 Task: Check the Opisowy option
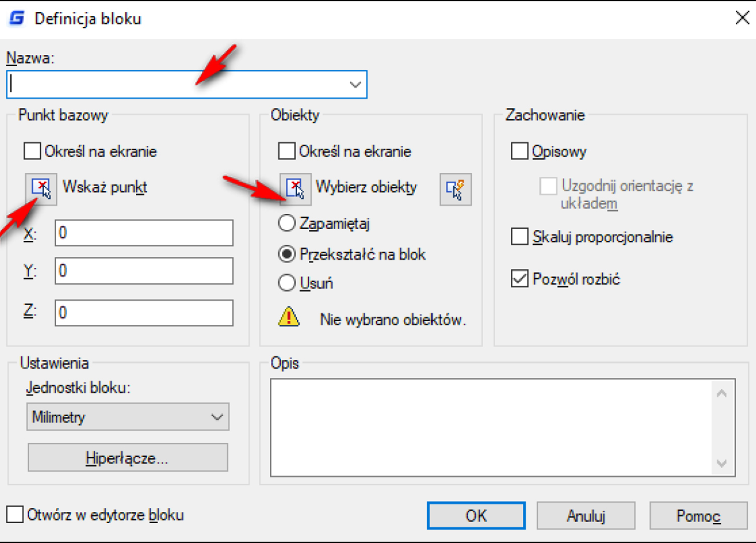[519, 151]
